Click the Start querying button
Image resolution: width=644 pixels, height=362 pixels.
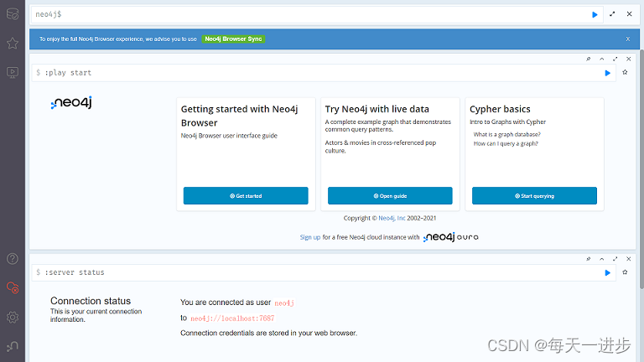point(534,196)
